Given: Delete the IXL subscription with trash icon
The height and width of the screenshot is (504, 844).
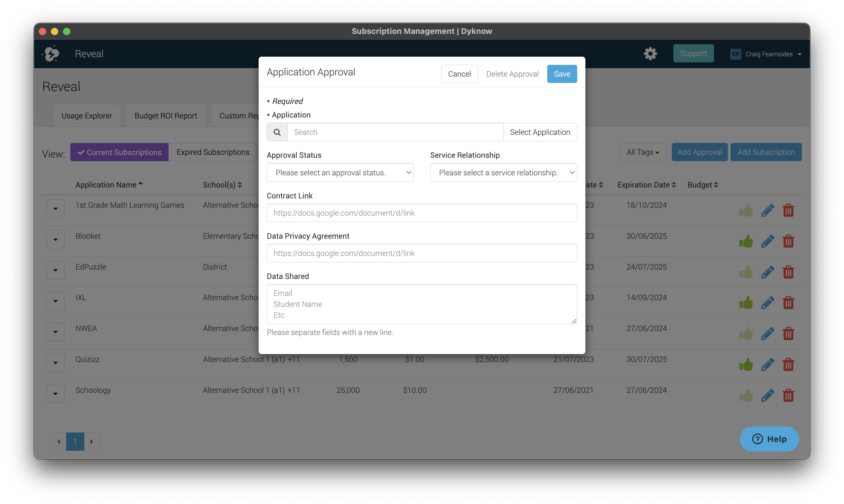Looking at the screenshot, I should click(788, 303).
